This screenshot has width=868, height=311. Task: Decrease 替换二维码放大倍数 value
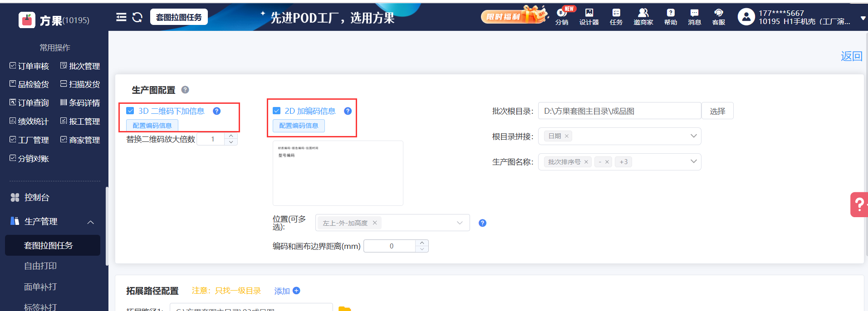point(231,142)
